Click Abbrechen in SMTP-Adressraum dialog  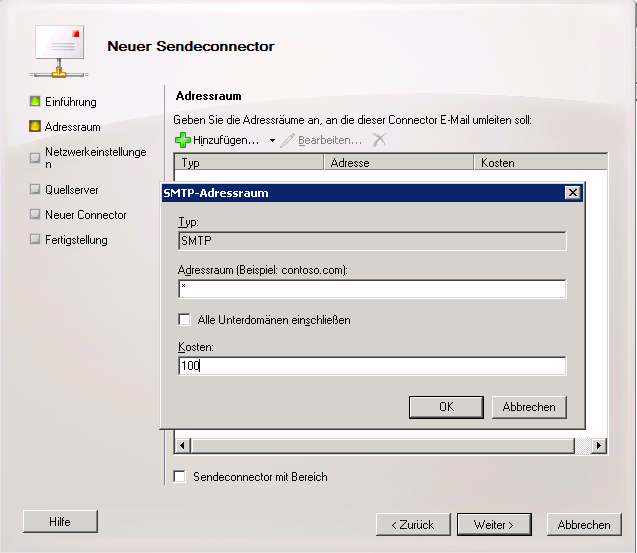pyautogui.click(x=530, y=407)
